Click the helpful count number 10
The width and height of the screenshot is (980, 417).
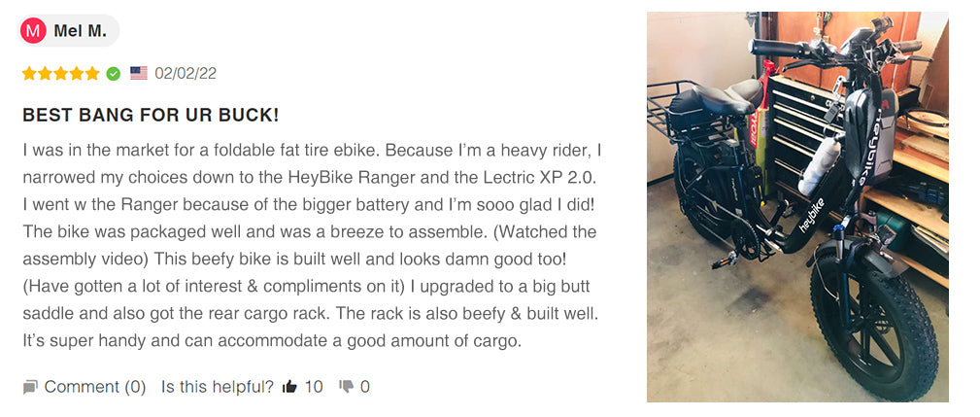pos(314,387)
